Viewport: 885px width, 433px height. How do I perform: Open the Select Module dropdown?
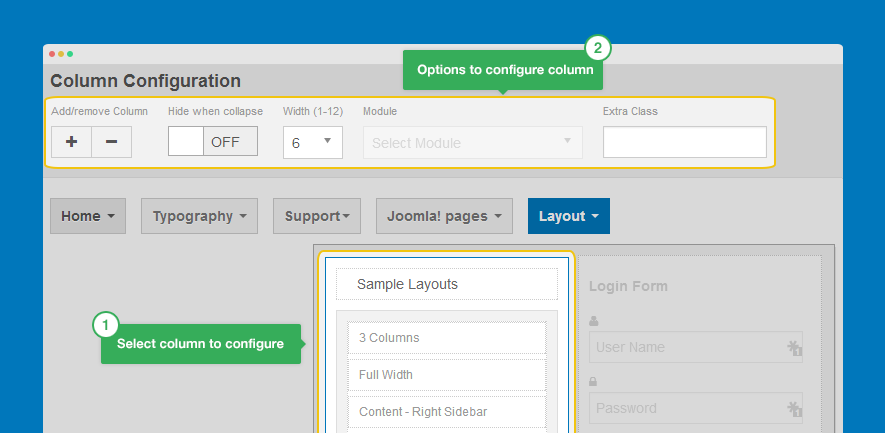click(472, 142)
